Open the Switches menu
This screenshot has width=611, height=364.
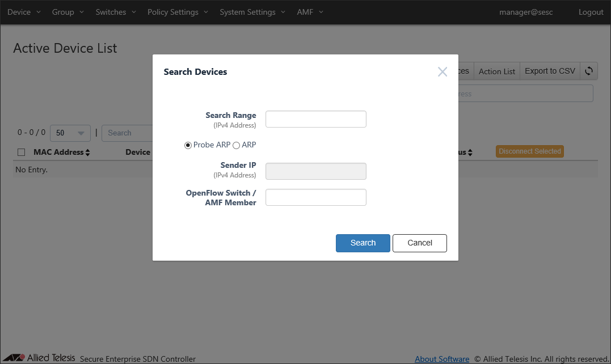(116, 12)
